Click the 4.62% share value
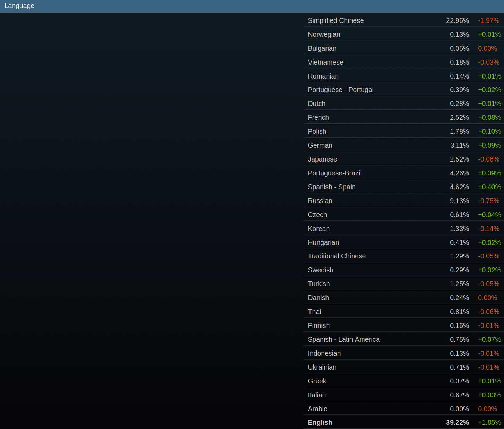This screenshot has height=429, width=504. (459, 187)
